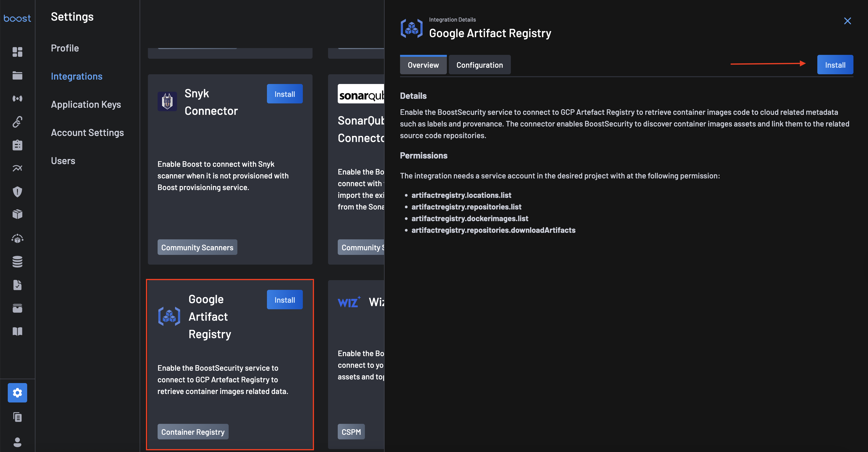The height and width of the screenshot is (452, 868).
Task: Click the settings gear icon
Action: click(17, 393)
